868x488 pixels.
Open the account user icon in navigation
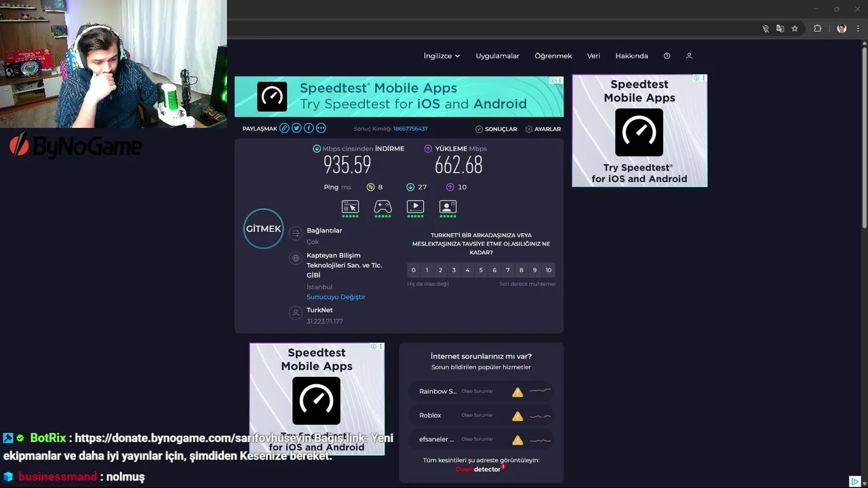[689, 56]
